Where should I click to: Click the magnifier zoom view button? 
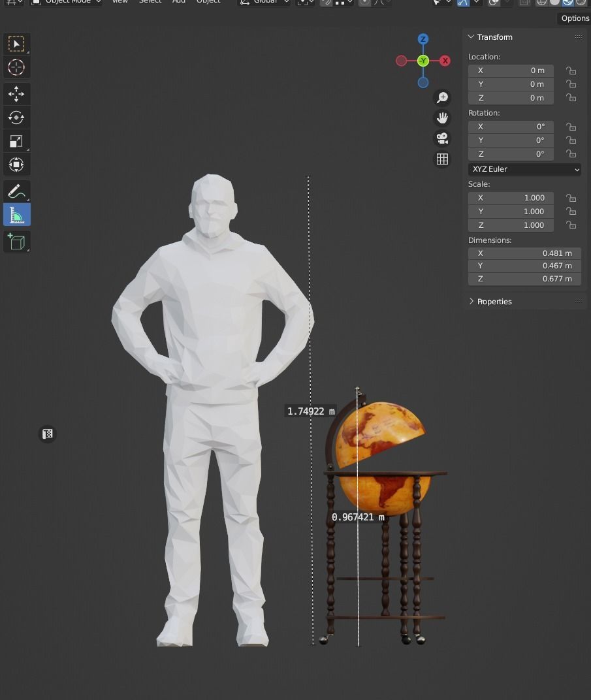coord(442,97)
